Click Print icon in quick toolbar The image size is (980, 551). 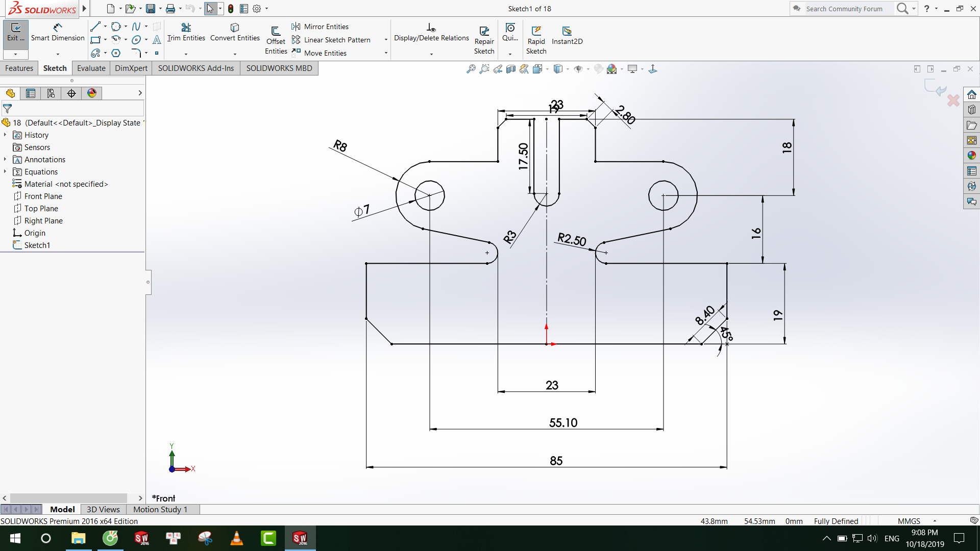[170, 9]
